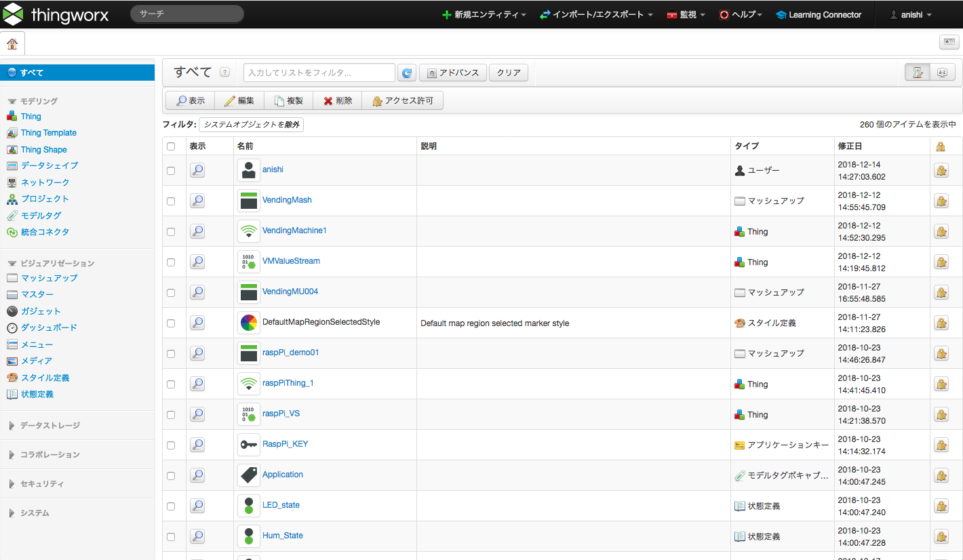Image resolution: width=963 pixels, height=560 pixels.
Task: Click the anishi user avatar icon
Action: click(x=249, y=170)
